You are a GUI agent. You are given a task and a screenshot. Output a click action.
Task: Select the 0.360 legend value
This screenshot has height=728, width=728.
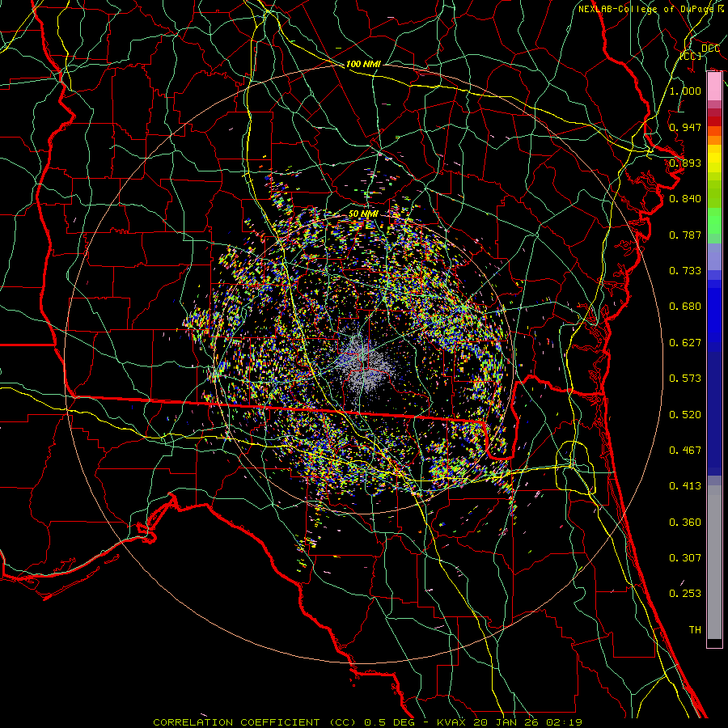click(x=685, y=523)
